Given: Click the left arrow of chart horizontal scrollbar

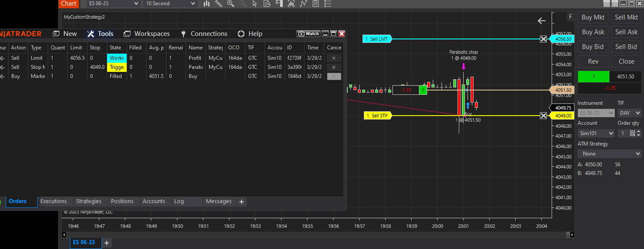Looking at the screenshot, I should tap(64, 235).
